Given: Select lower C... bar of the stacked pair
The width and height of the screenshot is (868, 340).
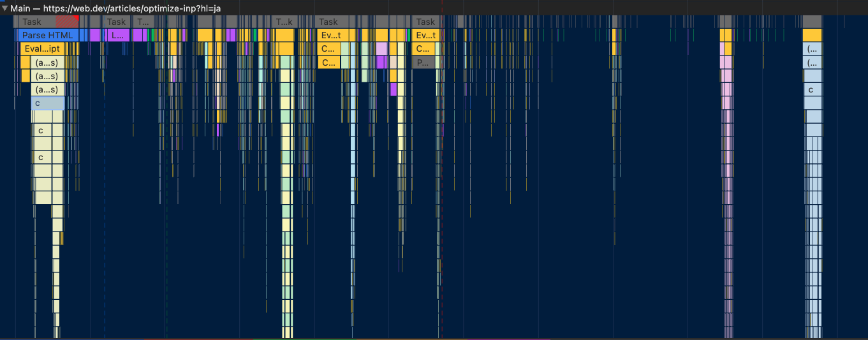Looking at the screenshot, I should (328, 63).
